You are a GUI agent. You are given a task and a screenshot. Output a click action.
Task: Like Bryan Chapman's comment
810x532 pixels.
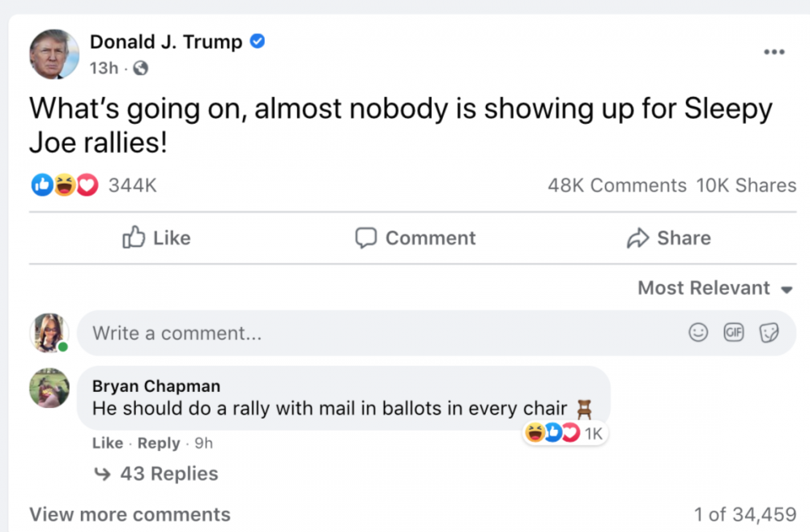pyautogui.click(x=108, y=443)
